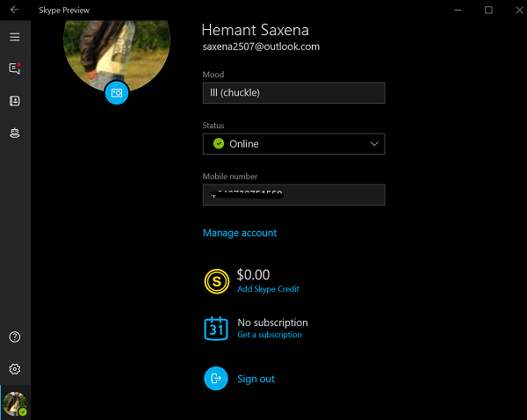Open Settings gear icon in sidebar

point(15,369)
